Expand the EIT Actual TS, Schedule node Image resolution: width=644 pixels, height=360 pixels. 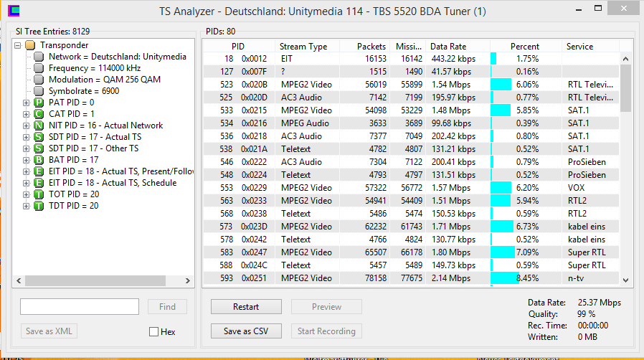click(x=27, y=183)
